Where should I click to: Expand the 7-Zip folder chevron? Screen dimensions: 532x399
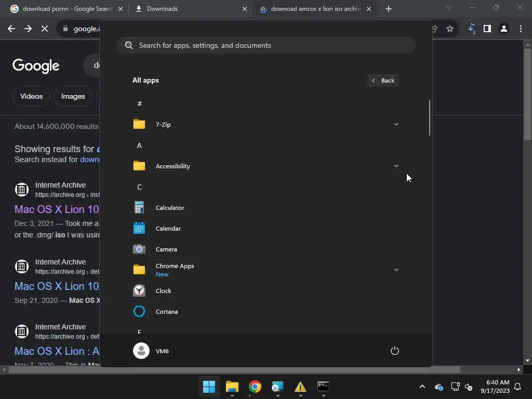click(396, 124)
